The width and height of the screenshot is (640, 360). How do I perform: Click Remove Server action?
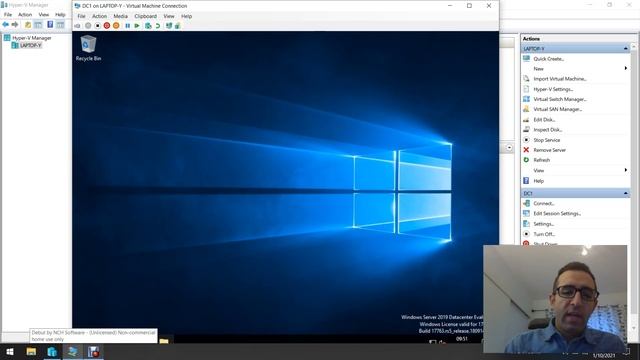[550, 150]
